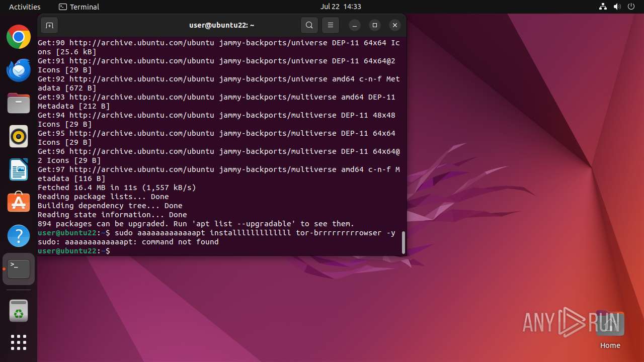This screenshot has height=362, width=644.
Task: Click the terminal search icon
Action: (309, 25)
